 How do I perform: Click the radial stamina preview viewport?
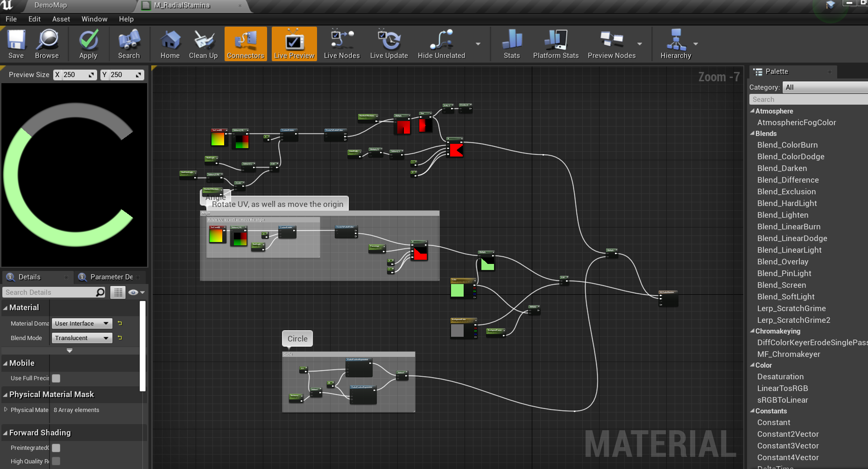[74, 175]
